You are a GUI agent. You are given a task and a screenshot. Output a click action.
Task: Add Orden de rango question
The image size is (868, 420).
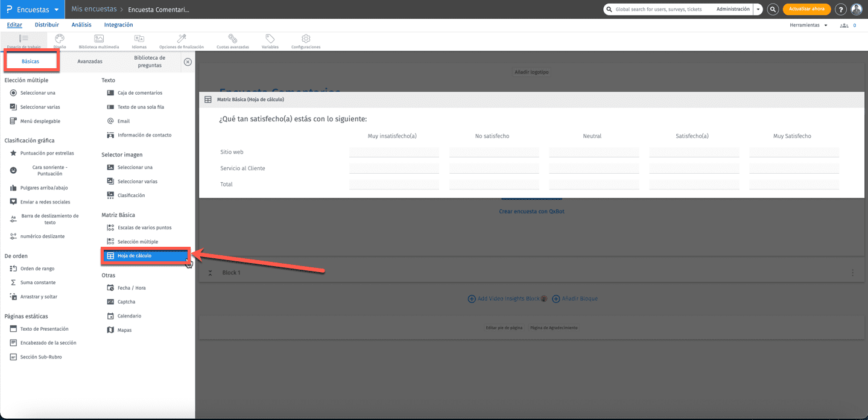pos(32,269)
